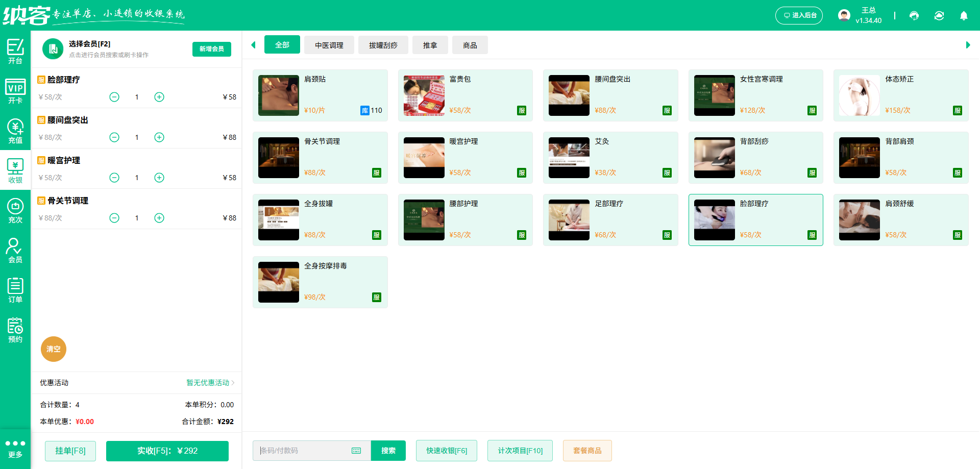Screen dimensions: 980x469
Task: Expand more categories with the right arrow
Action: 968,45
